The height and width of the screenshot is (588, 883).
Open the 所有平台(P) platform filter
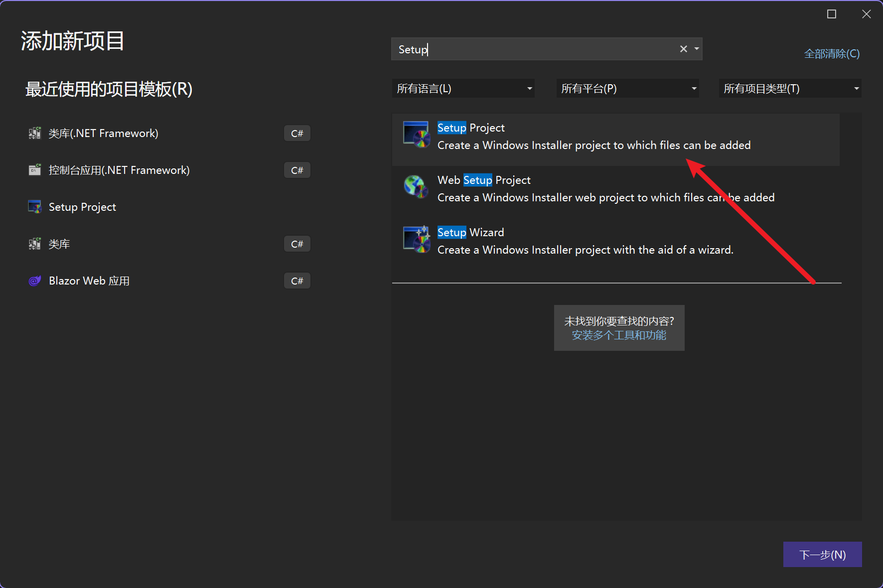coord(628,89)
